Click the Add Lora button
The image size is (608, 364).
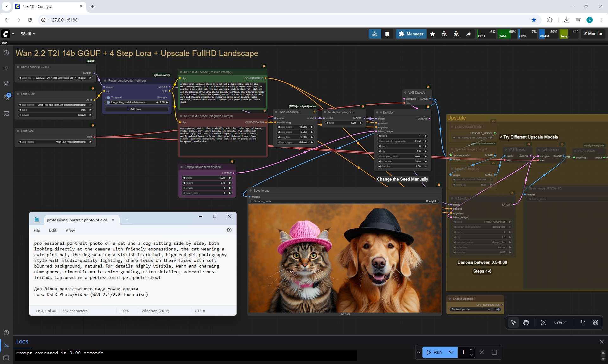pos(136,109)
